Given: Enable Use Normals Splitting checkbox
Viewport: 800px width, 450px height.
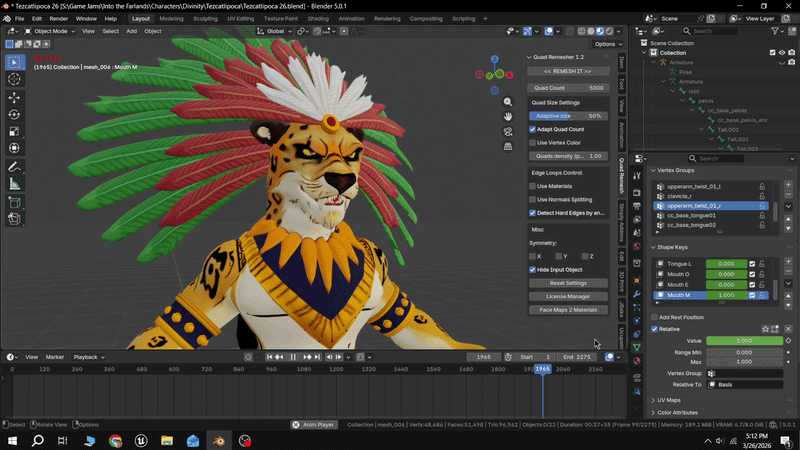Looking at the screenshot, I should point(533,199).
